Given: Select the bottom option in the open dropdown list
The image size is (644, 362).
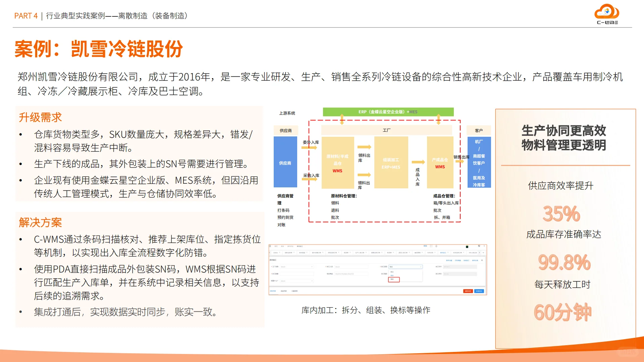Looking at the screenshot, I should coord(394,279).
